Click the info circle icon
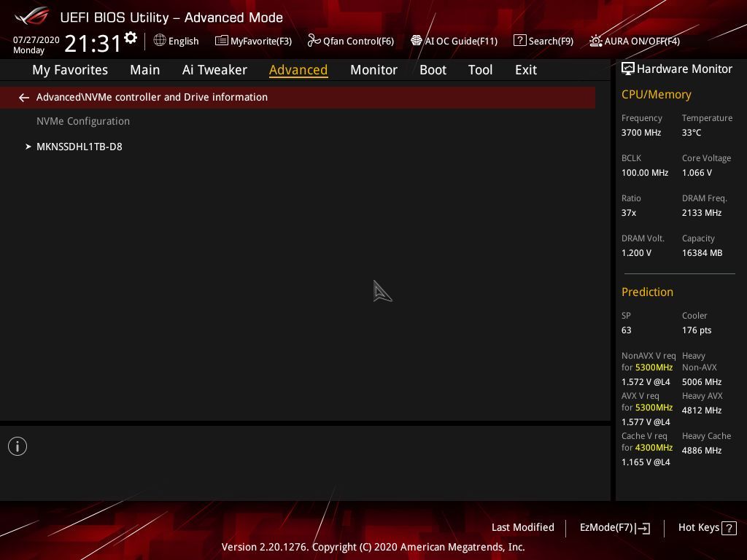Viewport: 747px width, 560px height. tap(18, 446)
